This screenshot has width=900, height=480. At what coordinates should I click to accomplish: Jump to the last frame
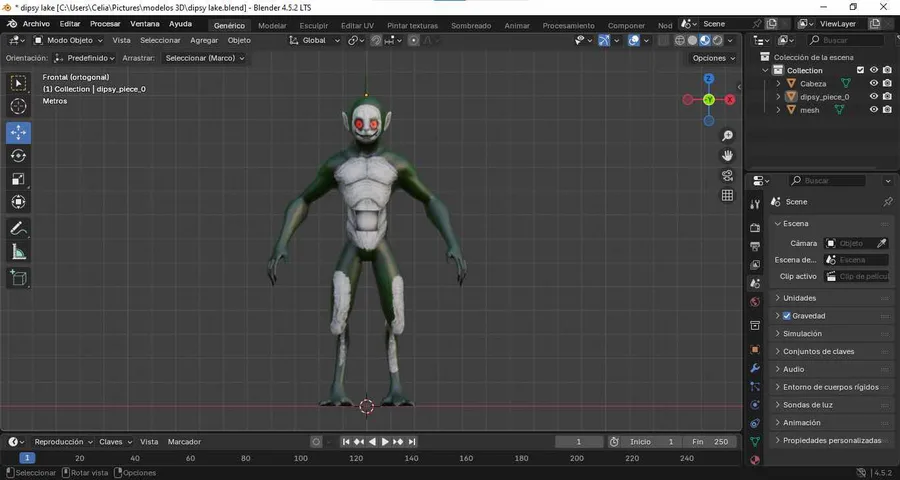(412, 442)
